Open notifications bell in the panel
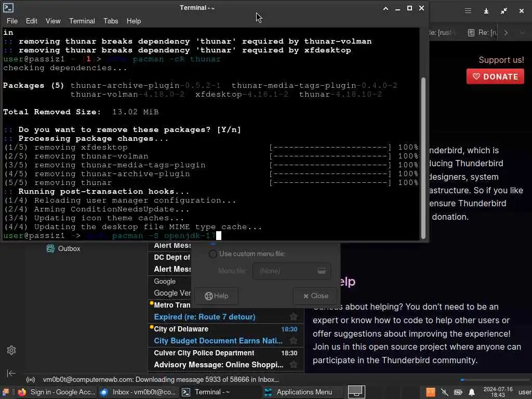Screen dimensions: 532x399 [x=472, y=393]
